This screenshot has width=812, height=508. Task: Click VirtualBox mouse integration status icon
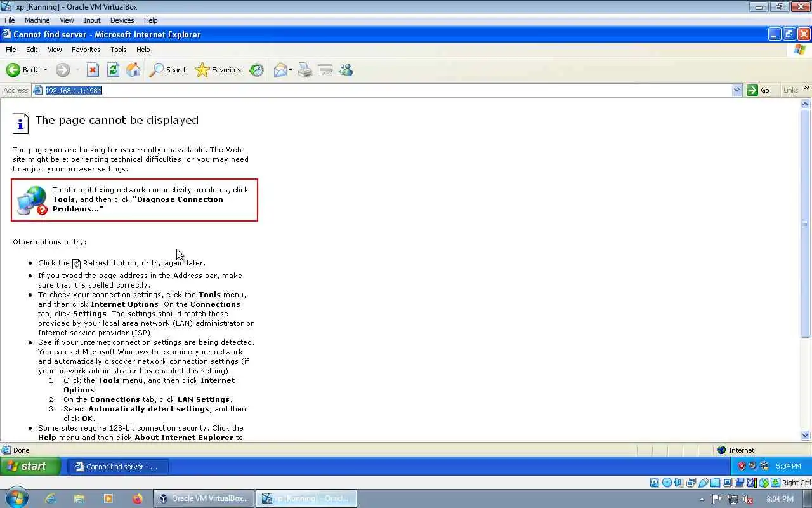(764, 483)
